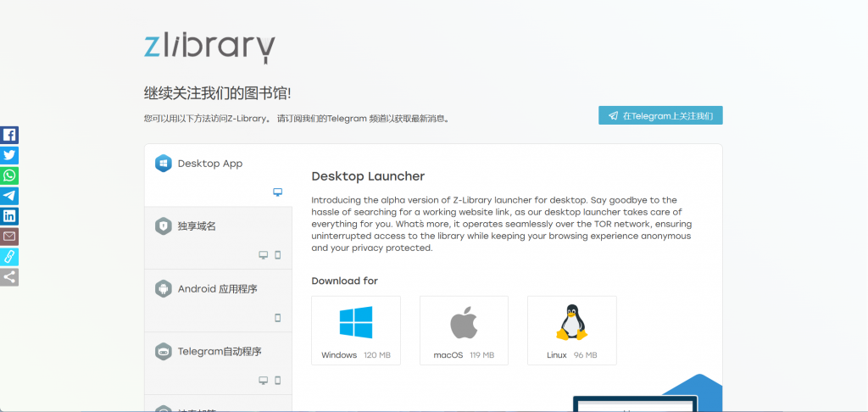Open the Telegram自动程序 tab
Viewport: 868px width, 412px height.
218,364
